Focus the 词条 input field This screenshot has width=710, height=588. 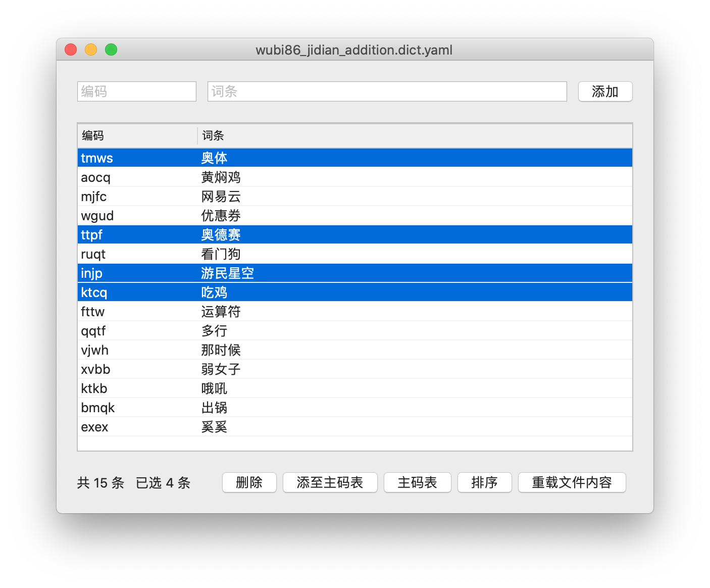point(387,91)
